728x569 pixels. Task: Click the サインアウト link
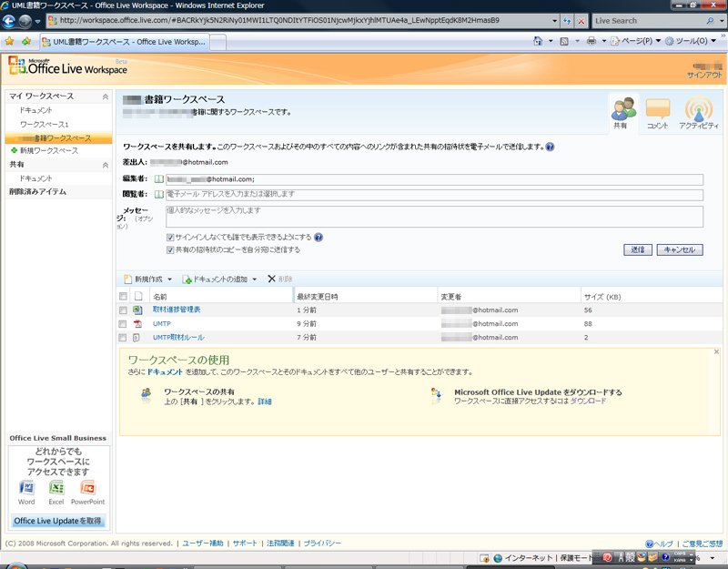(x=704, y=75)
